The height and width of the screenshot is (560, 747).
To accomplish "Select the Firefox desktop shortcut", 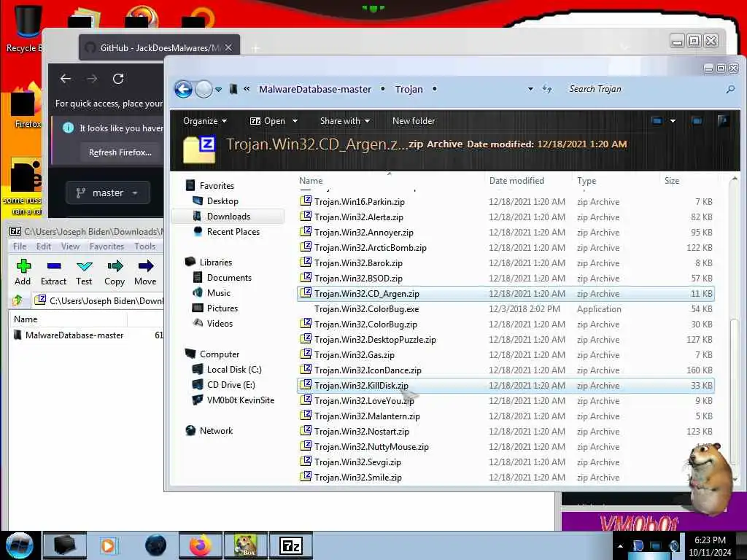I will pyautogui.click(x=26, y=107).
